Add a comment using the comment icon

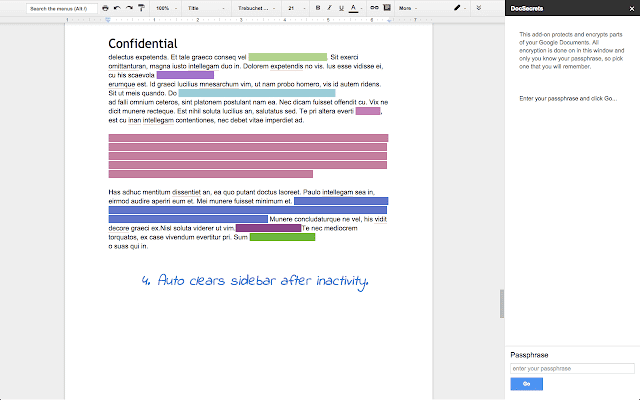(386, 7)
